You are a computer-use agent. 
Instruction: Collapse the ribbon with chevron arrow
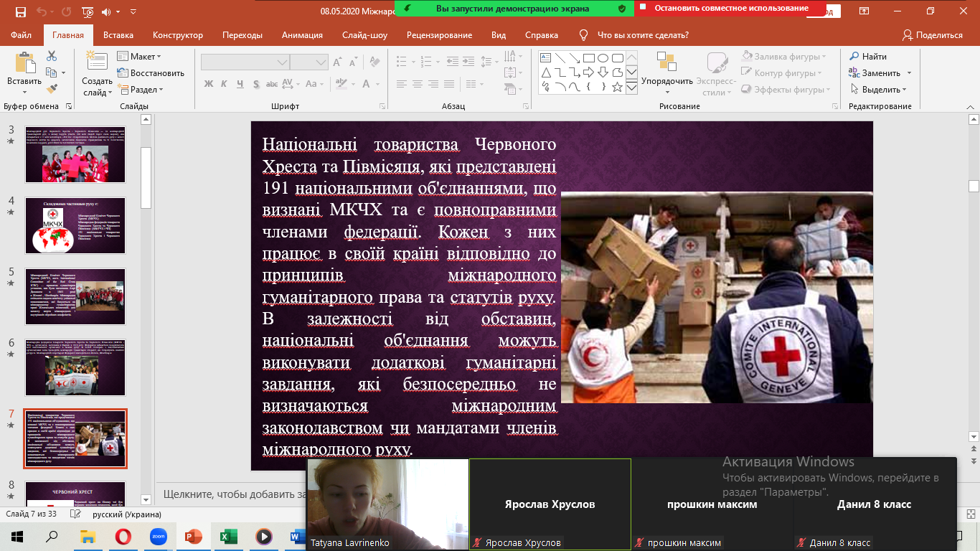[x=970, y=106]
